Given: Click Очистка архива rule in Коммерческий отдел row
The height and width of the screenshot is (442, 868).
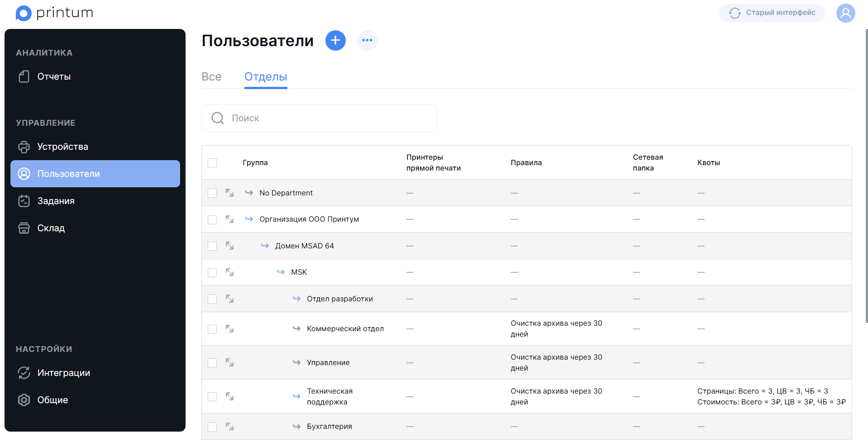Looking at the screenshot, I should pos(557,329).
